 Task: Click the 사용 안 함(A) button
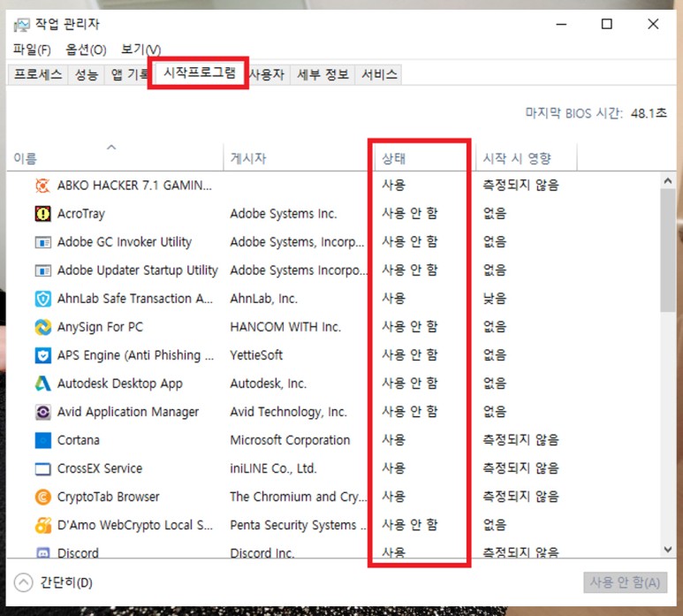[x=625, y=582]
